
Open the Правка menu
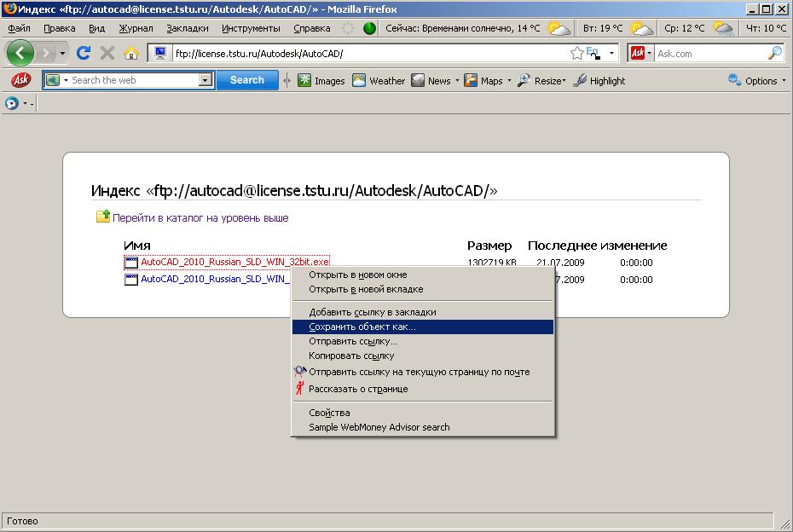point(59,28)
